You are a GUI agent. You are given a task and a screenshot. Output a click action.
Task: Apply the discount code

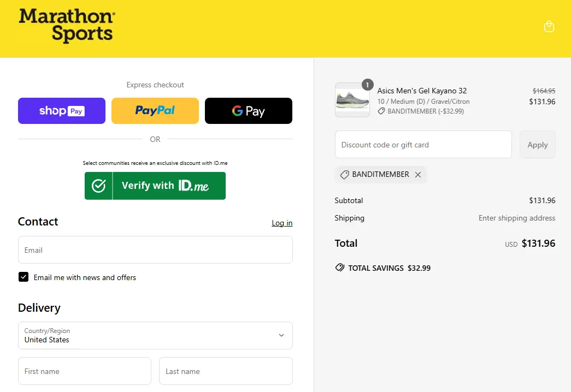(537, 145)
